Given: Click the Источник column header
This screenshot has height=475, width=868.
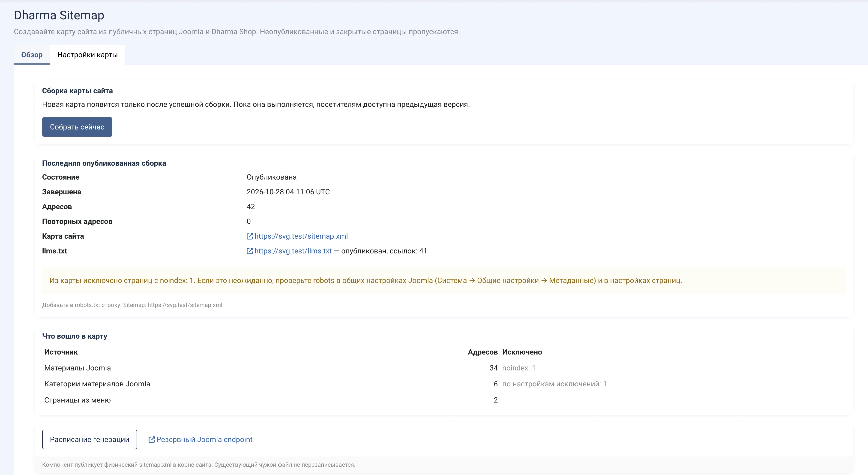Looking at the screenshot, I should tap(61, 352).
